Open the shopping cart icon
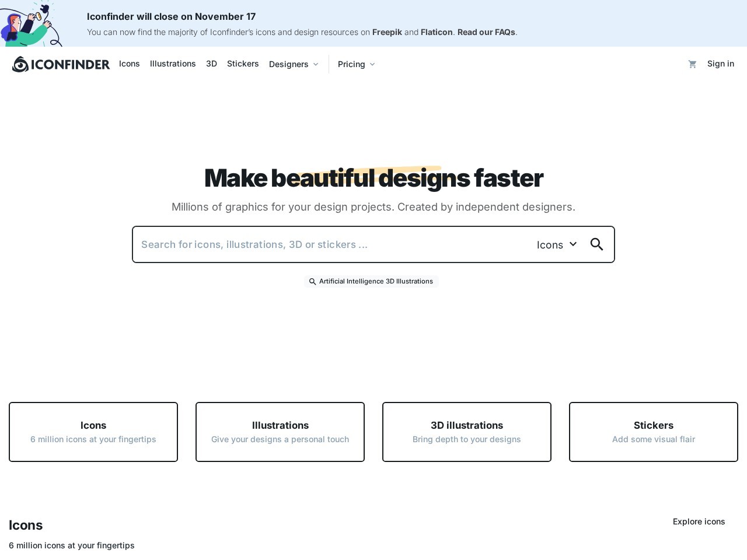747x560 pixels. pos(692,64)
